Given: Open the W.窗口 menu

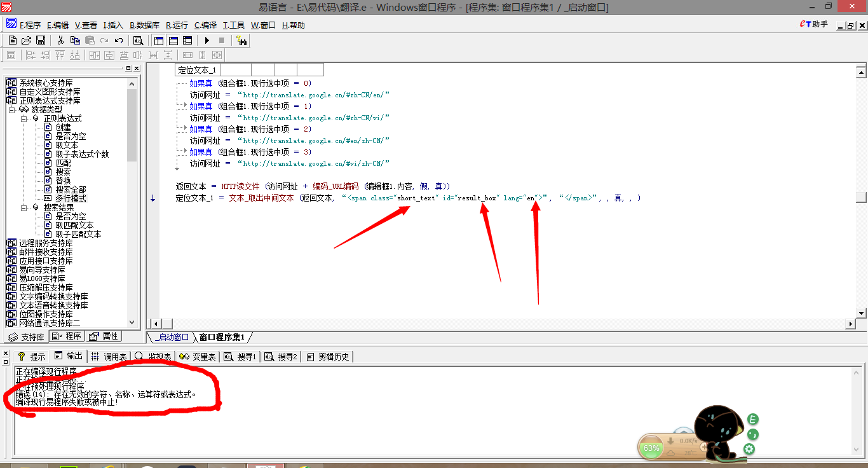Looking at the screenshot, I should pyautogui.click(x=263, y=25).
